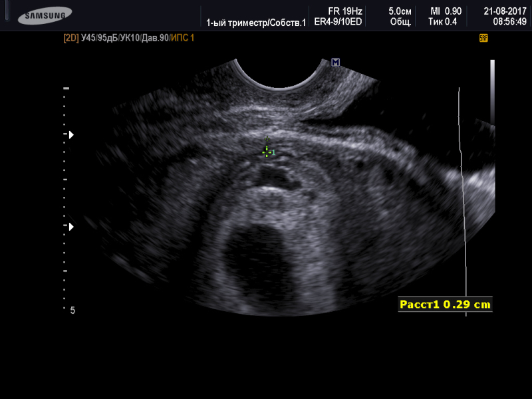Select the lower caliper marker labeled 1
Image resolution: width=532 pixels, height=399 pixels.
click(267, 152)
